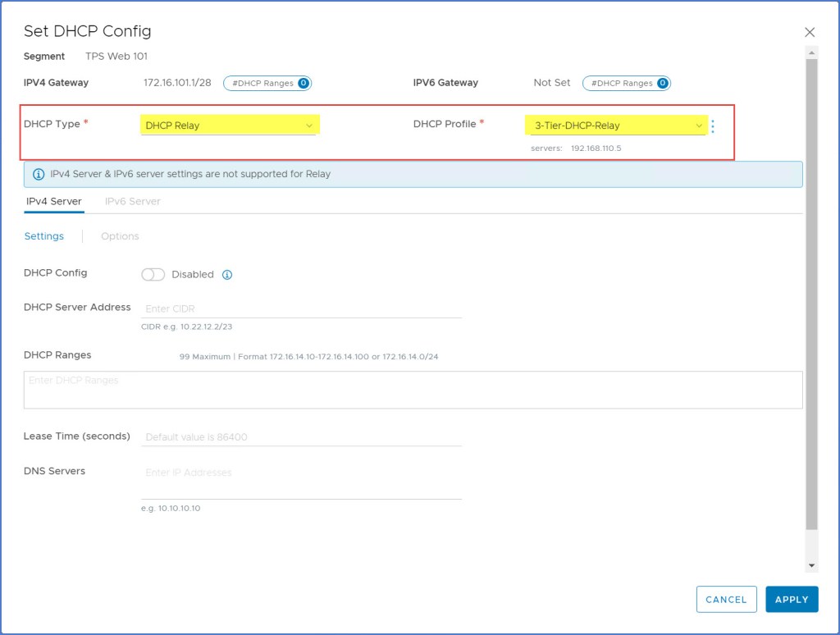The height and width of the screenshot is (635, 840).
Task: Switch to the IPv4 Server tab
Action: tap(54, 201)
